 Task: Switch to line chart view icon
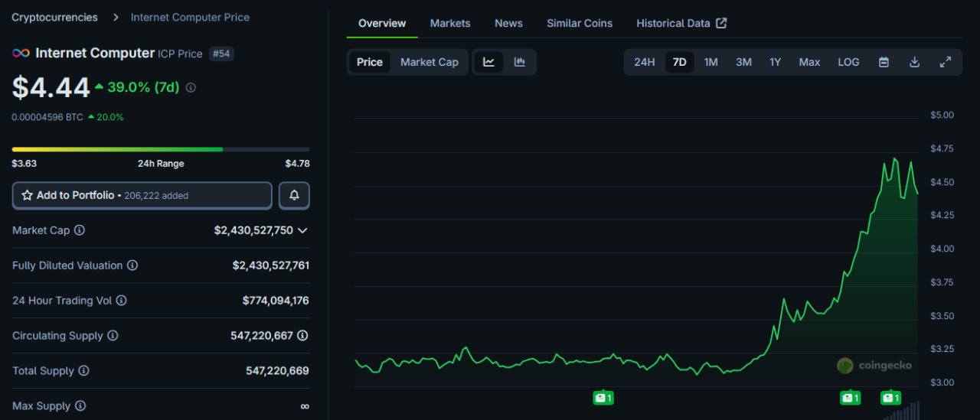(488, 62)
